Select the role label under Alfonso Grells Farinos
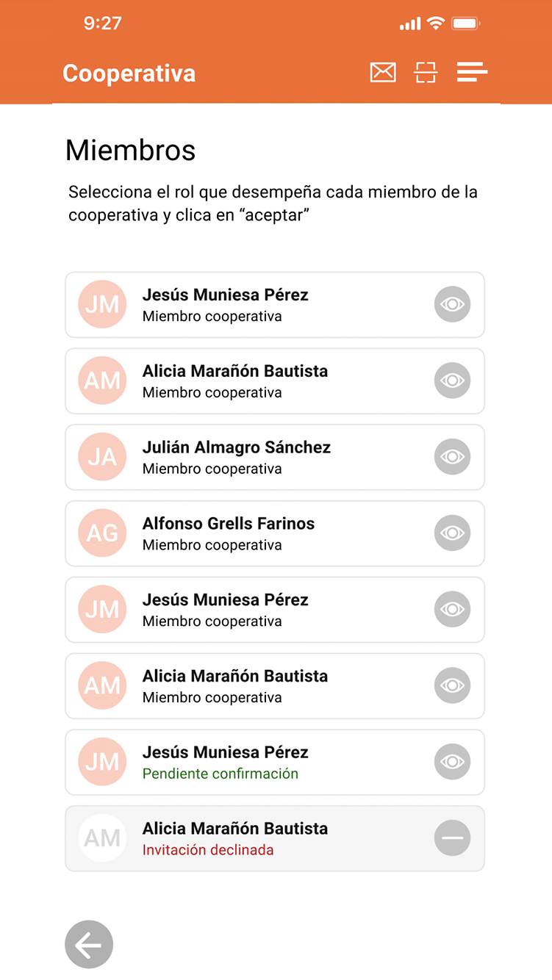Image resolution: width=552 pixels, height=980 pixels. [212, 545]
